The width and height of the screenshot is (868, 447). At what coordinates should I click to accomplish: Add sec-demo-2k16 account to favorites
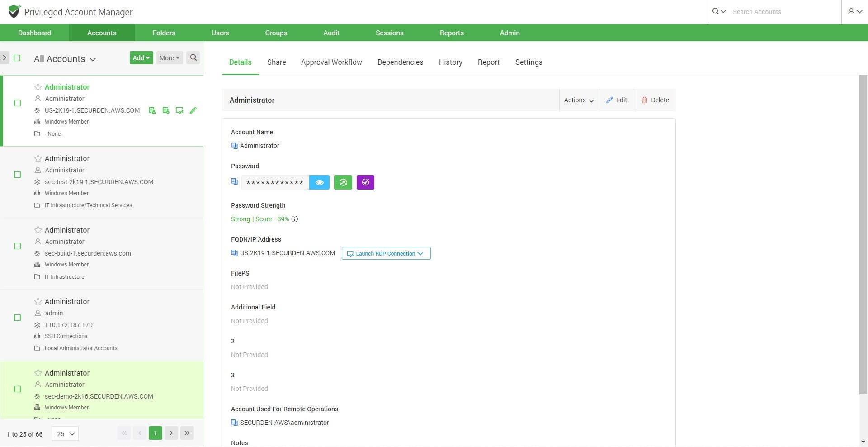point(38,373)
